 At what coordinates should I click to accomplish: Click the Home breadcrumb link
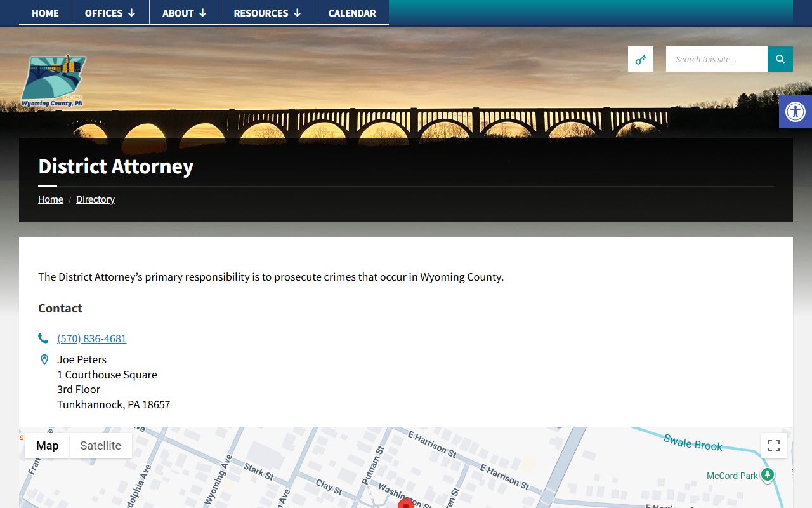pos(50,199)
